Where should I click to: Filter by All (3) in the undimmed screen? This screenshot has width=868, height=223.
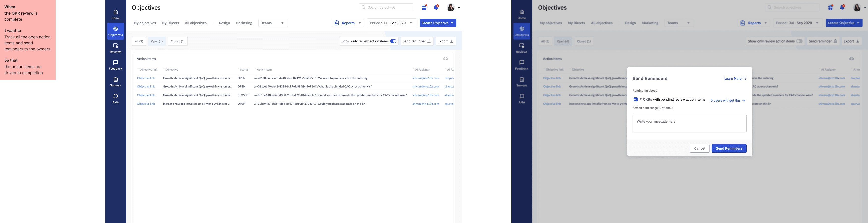point(139,41)
